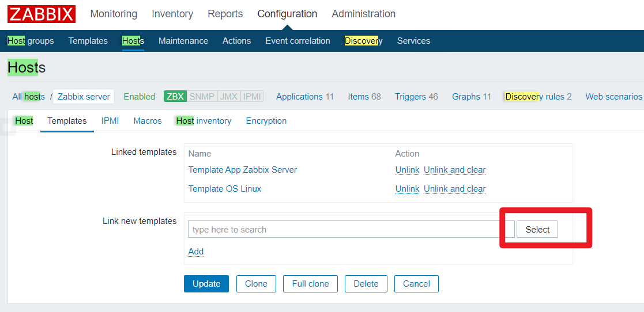Navigate to Host groups submenu
The image size is (644, 312).
coord(31,41)
